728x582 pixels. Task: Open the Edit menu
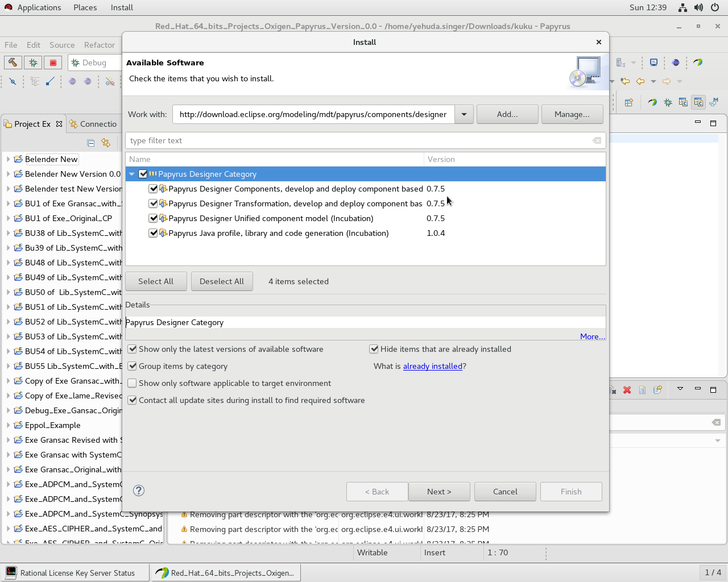coord(34,45)
